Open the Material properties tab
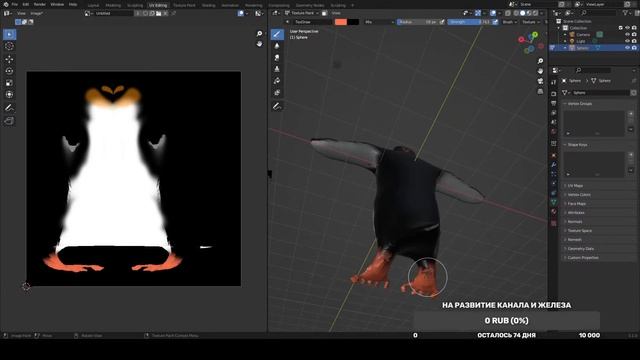This screenshot has width=640, height=360. [x=553, y=212]
